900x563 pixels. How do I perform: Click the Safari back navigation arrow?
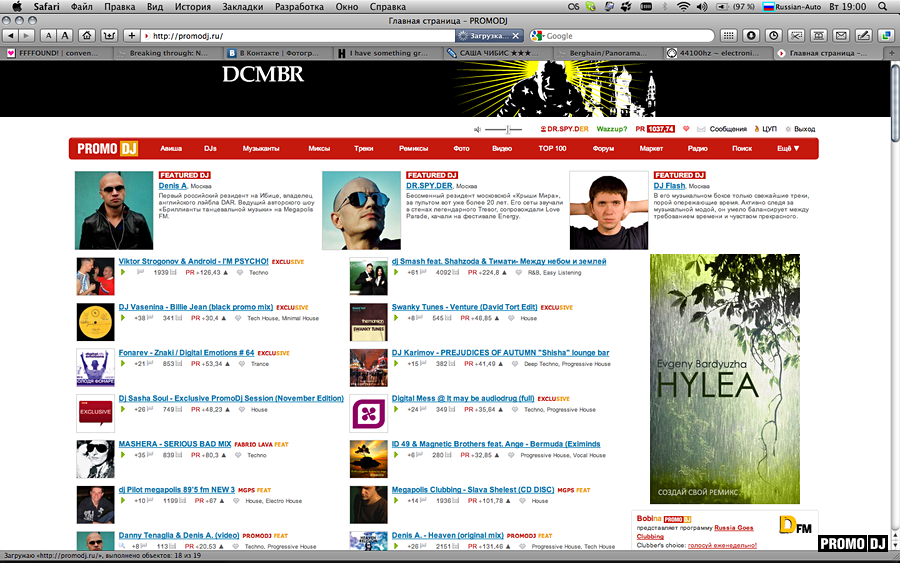[x=10, y=35]
